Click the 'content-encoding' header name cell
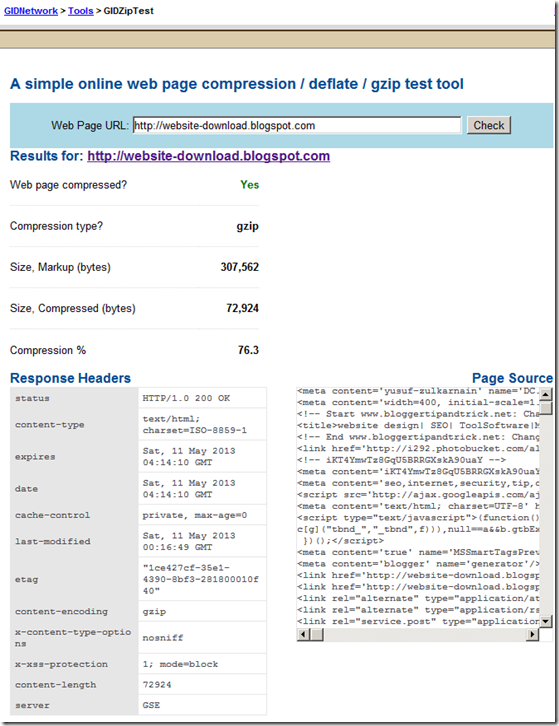This screenshot has height=726, width=559. 74,611
